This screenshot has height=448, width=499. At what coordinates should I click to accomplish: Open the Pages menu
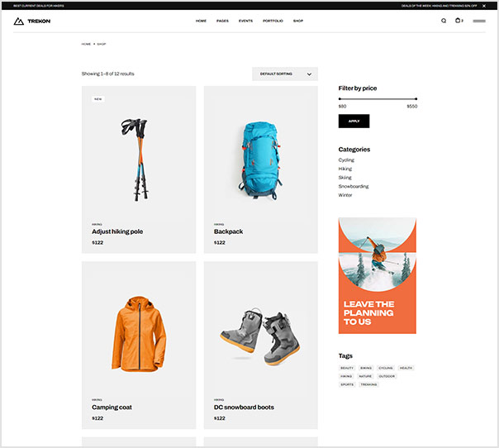tap(222, 21)
